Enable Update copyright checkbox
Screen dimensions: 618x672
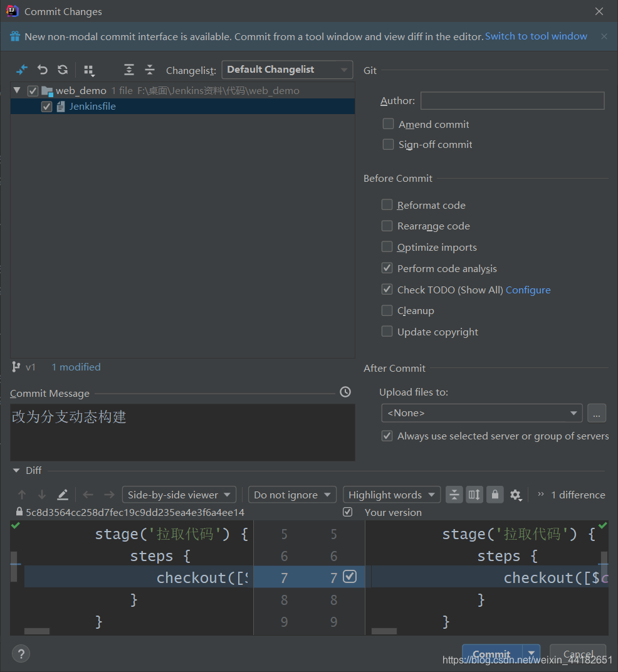(x=387, y=331)
